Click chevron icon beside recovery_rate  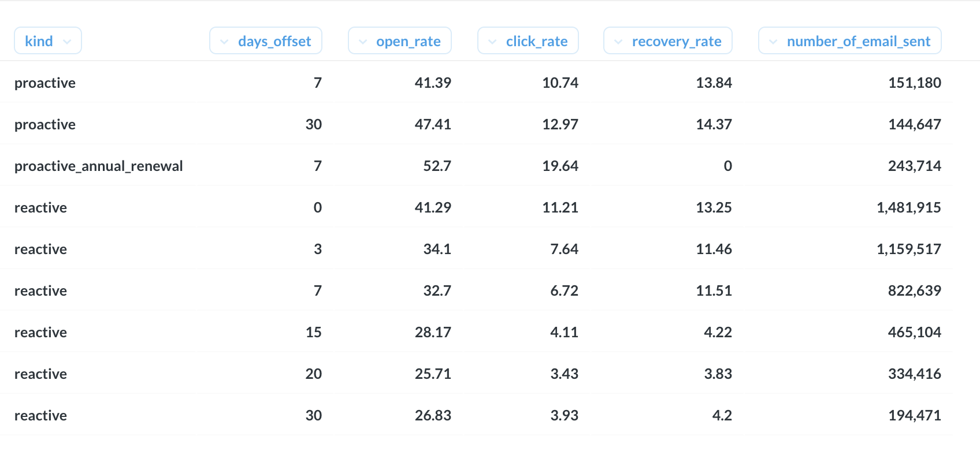(x=618, y=42)
